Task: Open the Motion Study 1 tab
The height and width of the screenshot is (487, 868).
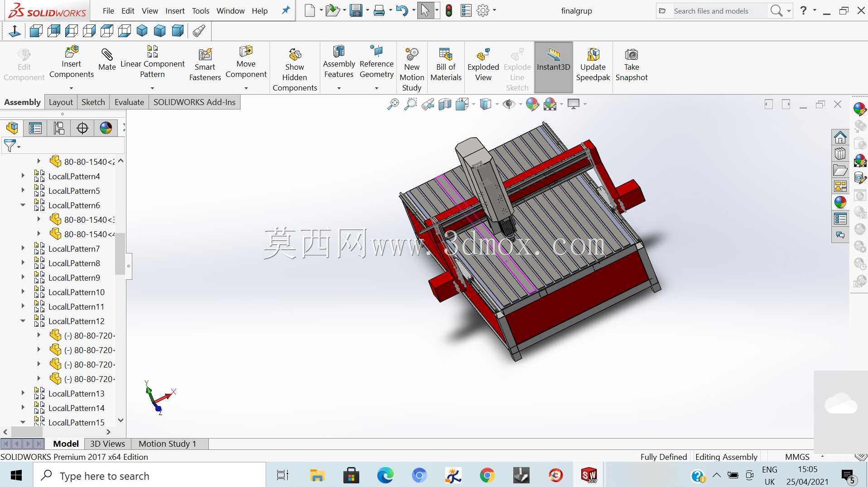Action: [168, 444]
